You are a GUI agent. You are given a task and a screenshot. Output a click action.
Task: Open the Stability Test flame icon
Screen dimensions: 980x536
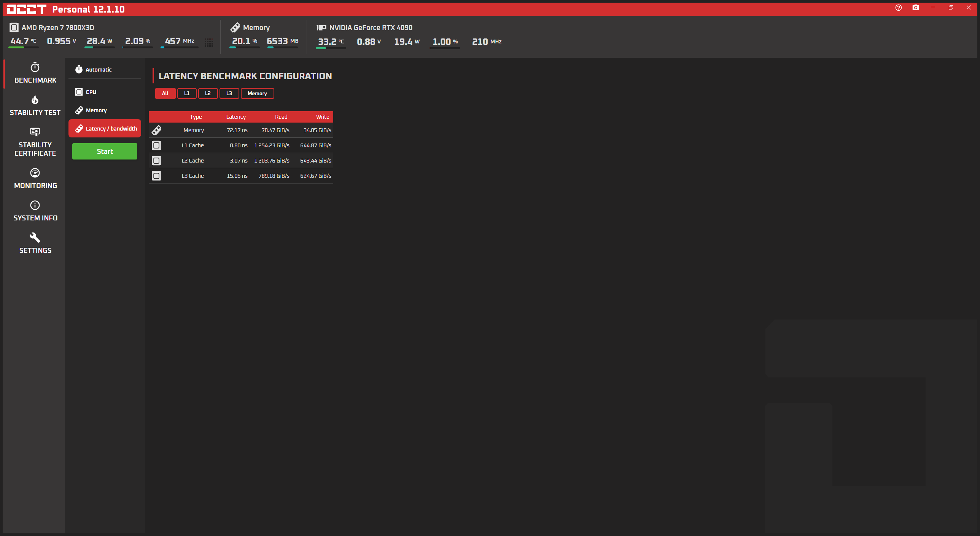[35, 100]
